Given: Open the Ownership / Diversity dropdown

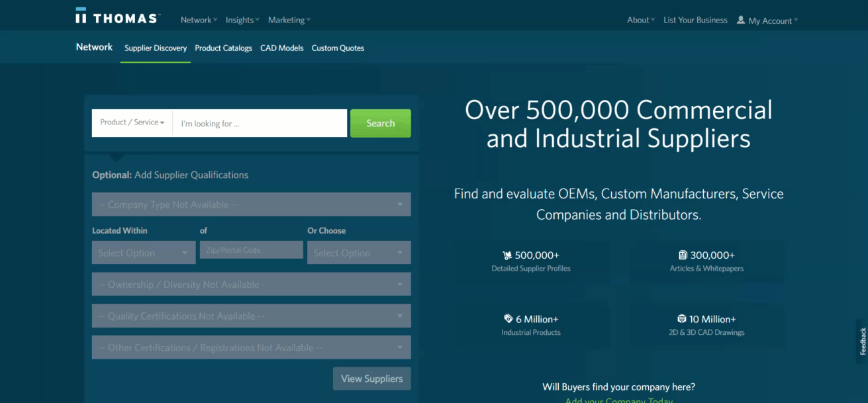Looking at the screenshot, I should pos(252,285).
